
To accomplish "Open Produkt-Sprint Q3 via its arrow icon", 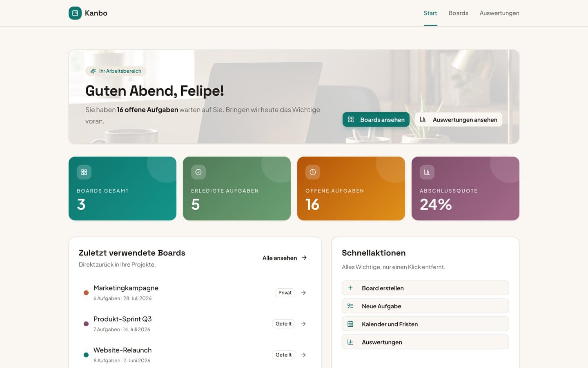I will [303, 324].
